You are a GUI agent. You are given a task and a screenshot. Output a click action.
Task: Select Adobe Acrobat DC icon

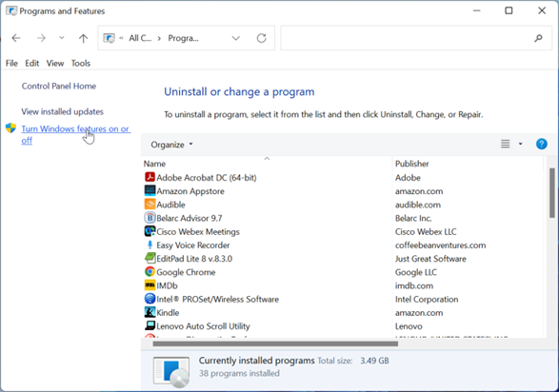click(150, 177)
